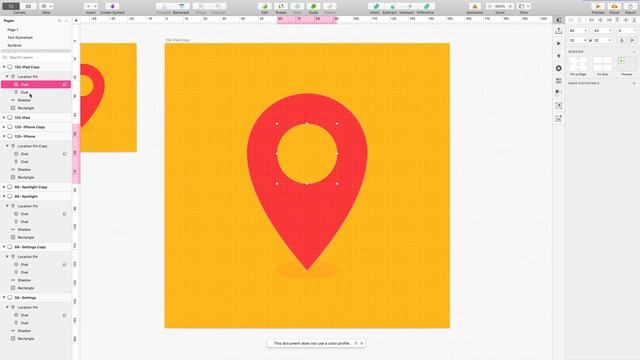This screenshot has width=640, height=360.
Task: Click the Cloud toolbar icon
Action: click(614, 7)
